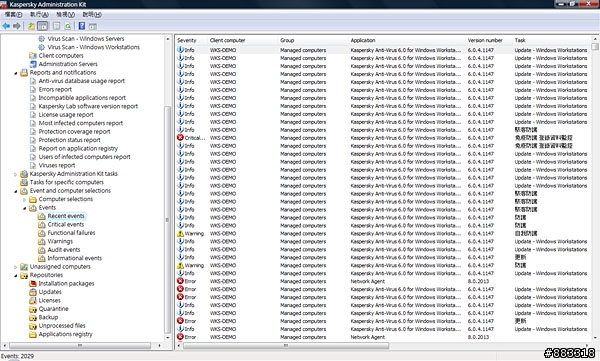
Task: Open the 說明(H) menu
Action: pyautogui.click(x=92, y=14)
